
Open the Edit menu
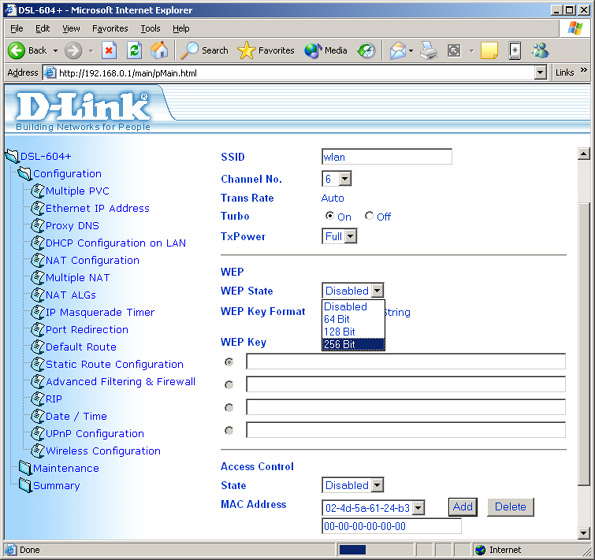[42, 28]
